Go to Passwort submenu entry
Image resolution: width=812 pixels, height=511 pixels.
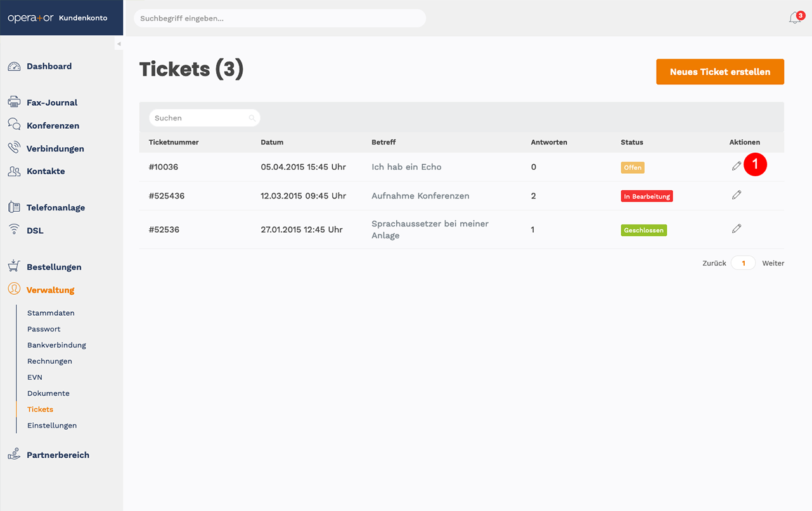tap(44, 329)
